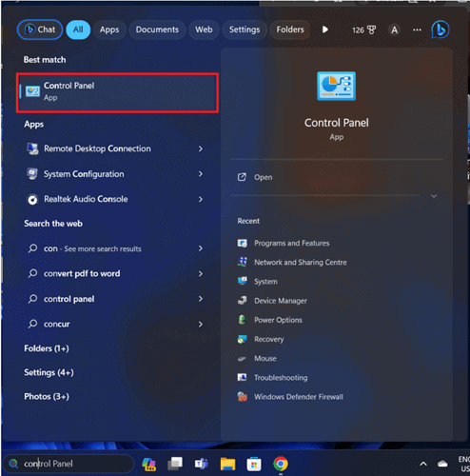Open File Explorer from the taskbar
Viewport: 470px width, 476px height.
pyautogui.click(x=227, y=464)
